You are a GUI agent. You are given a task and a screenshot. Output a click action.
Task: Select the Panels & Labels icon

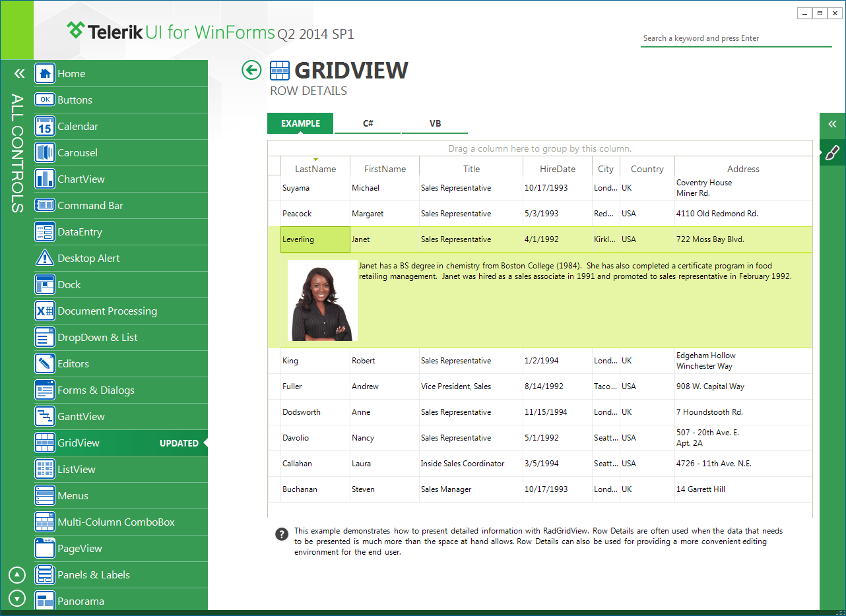tap(45, 575)
